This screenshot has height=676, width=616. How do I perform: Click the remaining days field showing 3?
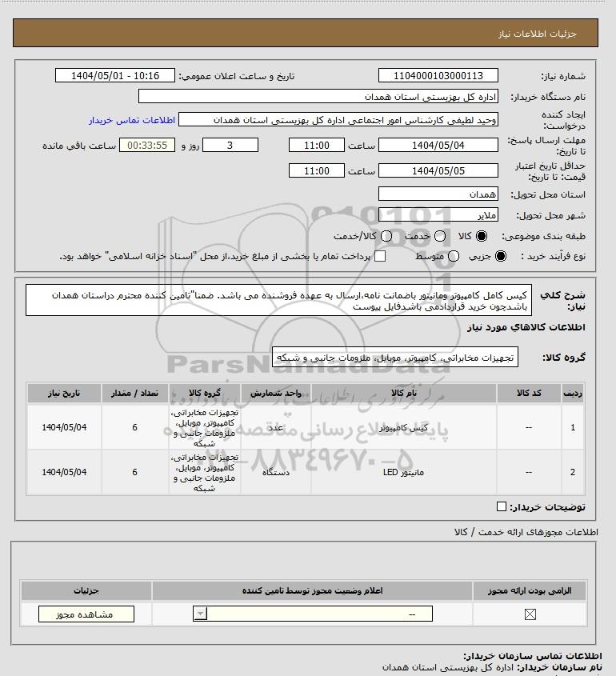pos(230,146)
